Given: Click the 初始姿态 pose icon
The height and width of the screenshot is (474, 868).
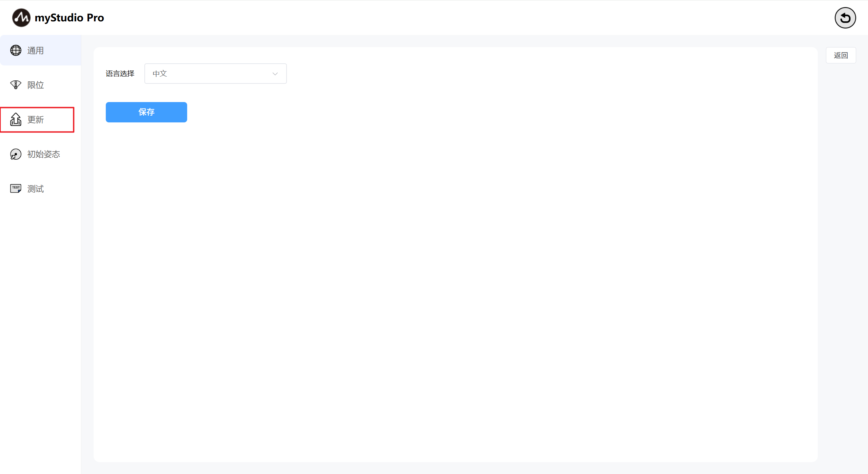Looking at the screenshot, I should point(16,154).
